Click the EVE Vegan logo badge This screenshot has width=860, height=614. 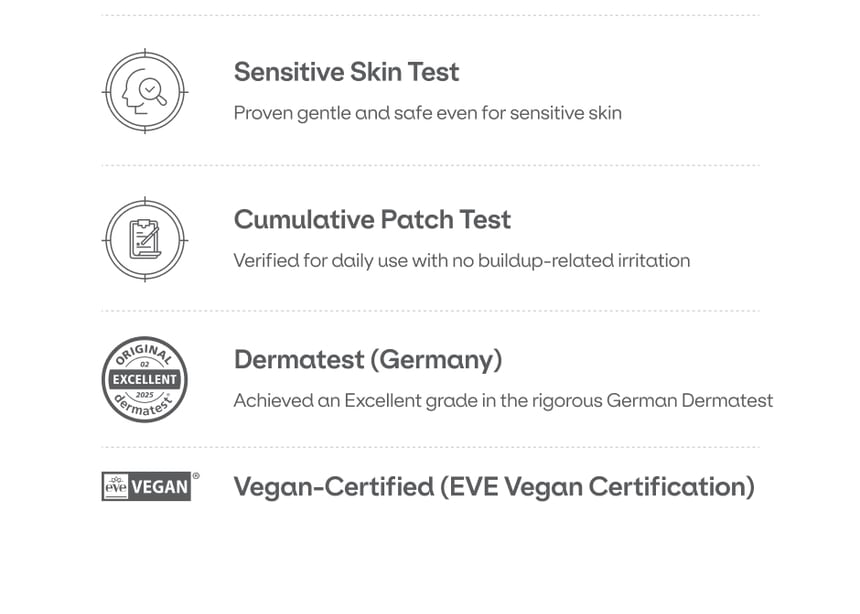tap(146, 486)
